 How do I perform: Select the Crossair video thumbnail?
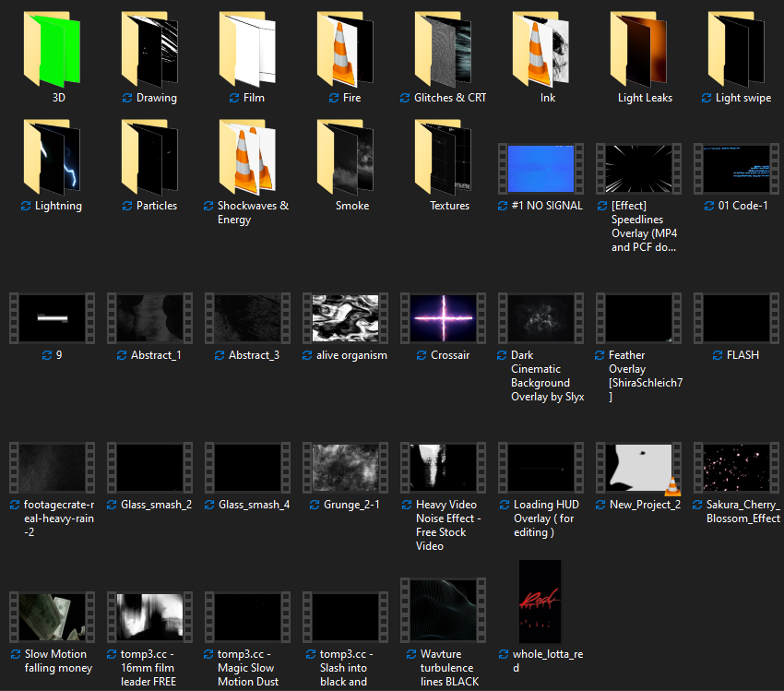tap(443, 318)
